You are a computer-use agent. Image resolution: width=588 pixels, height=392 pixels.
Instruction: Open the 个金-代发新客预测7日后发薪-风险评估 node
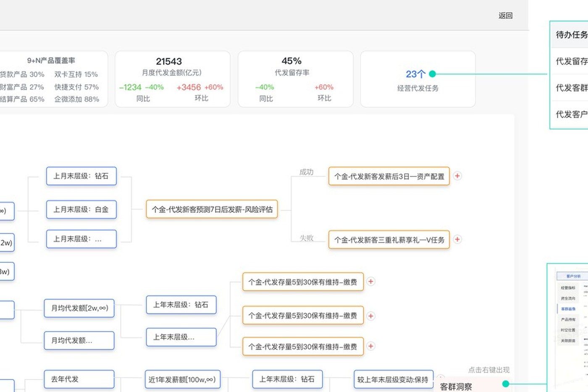(x=212, y=209)
